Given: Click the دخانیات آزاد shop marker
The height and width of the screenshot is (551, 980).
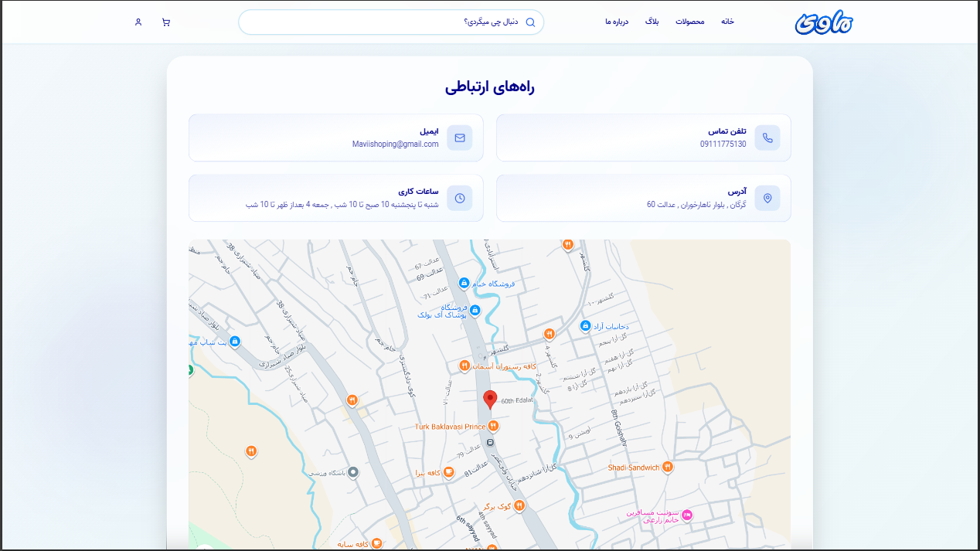Looking at the screenshot, I should pos(586,326).
